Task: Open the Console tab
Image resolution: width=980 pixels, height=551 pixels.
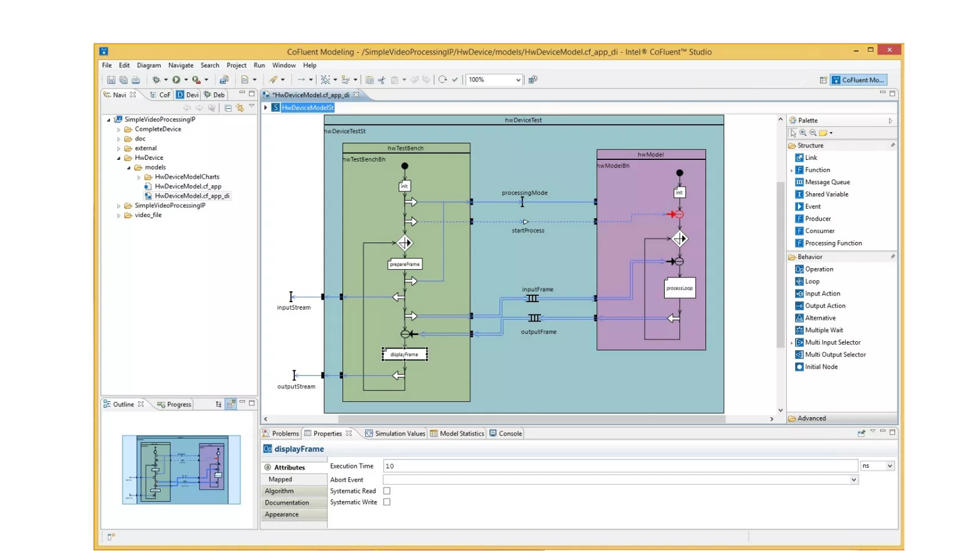Action: 505,434
